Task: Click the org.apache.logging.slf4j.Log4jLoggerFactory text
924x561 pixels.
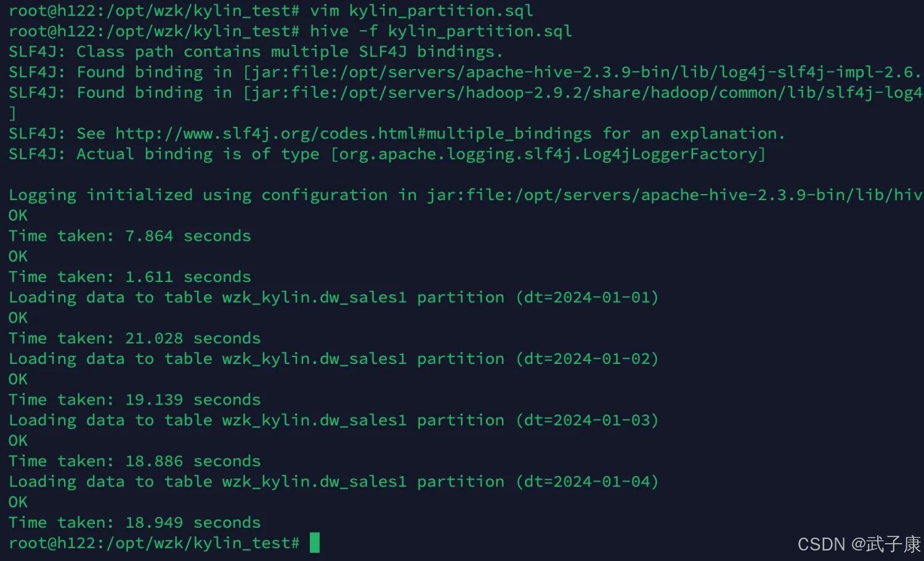Action: [548, 154]
